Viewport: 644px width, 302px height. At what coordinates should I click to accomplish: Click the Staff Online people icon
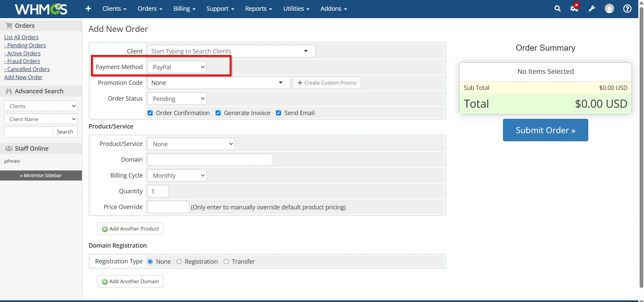pyautogui.click(x=9, y=148)
